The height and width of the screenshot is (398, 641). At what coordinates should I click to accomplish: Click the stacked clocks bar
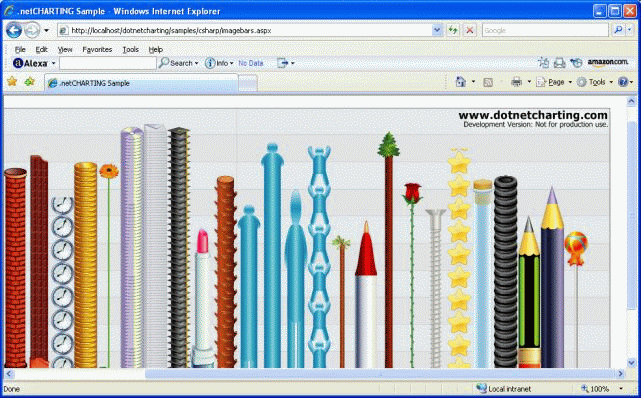point(62,282)
